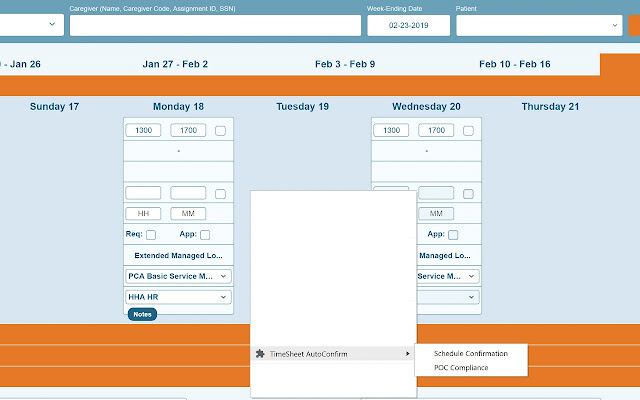
Task: Click the orange current-week tab at right
Action: [x=620, y=64]
